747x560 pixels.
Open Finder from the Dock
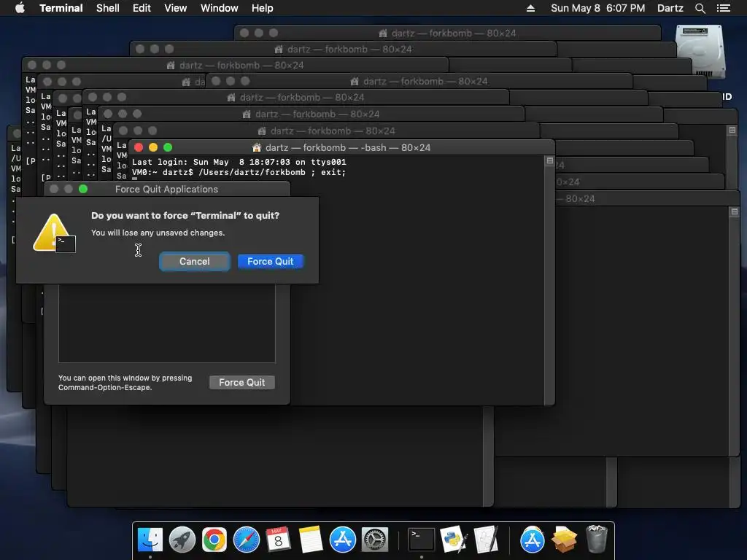click(x=150, y=540)
